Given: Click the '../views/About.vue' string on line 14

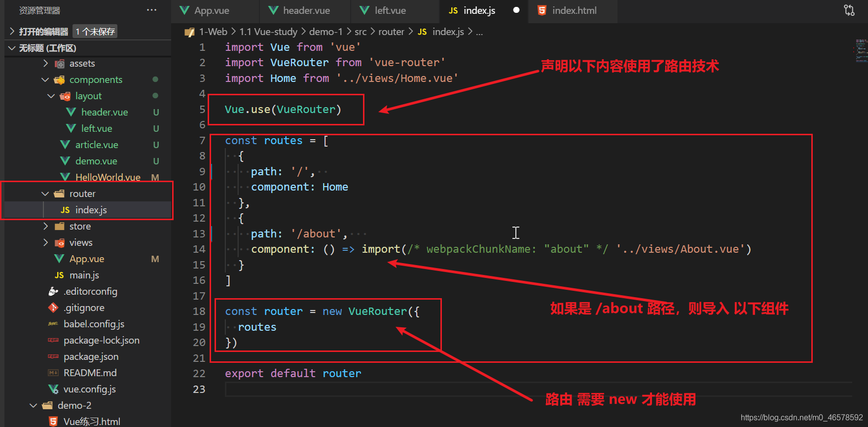Looking at the screenshot, I should tap(681, 249).
